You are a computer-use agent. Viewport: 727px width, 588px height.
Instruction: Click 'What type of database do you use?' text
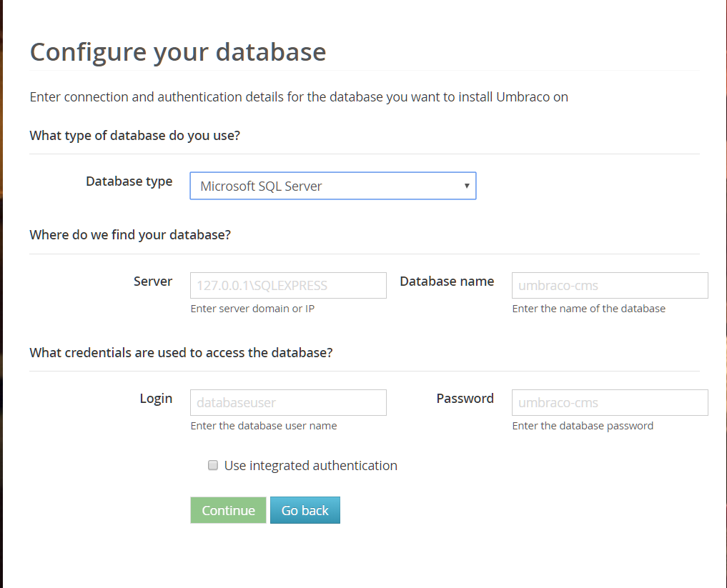tap(135, 135)
